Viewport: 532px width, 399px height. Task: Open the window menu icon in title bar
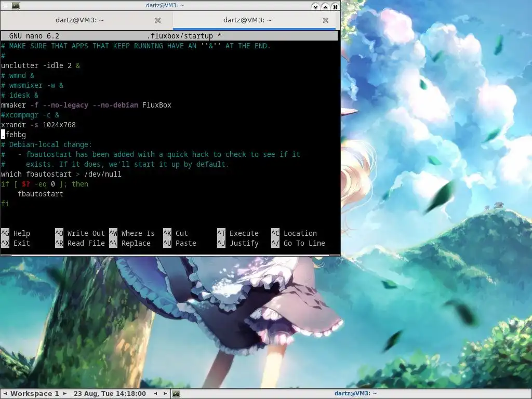coord(16,5)
